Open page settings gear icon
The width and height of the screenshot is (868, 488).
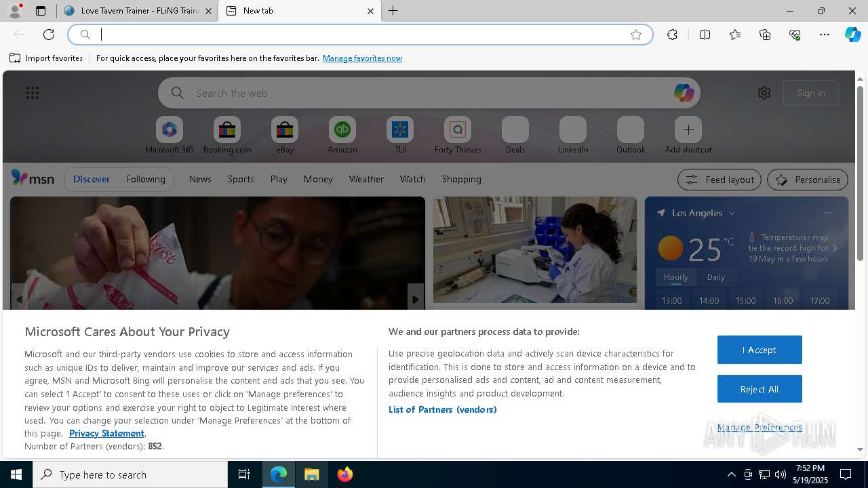(x=764, y=93)
